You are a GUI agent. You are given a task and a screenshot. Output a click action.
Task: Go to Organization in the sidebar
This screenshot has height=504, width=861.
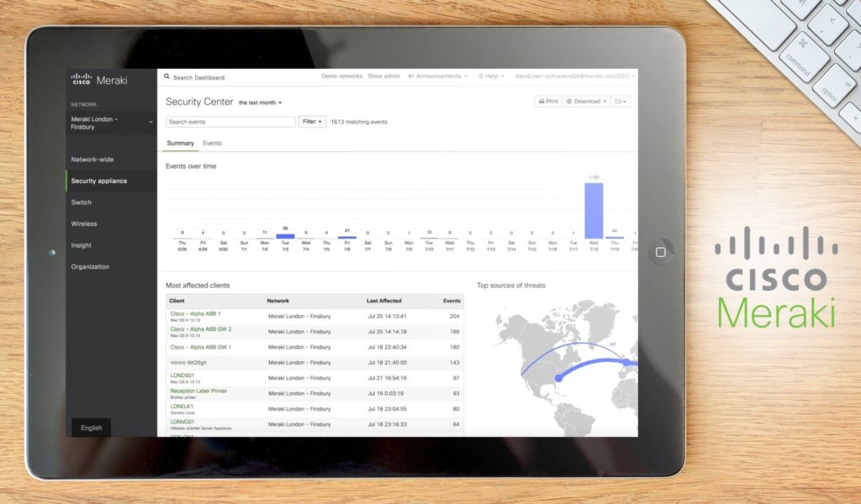point(90,267)
